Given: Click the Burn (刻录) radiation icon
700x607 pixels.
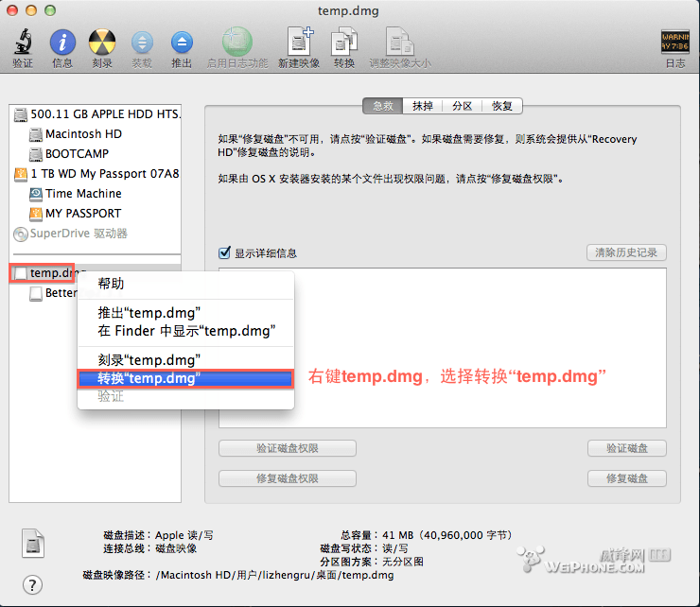Looking at the screenshot, I should [x=102, y=43].
